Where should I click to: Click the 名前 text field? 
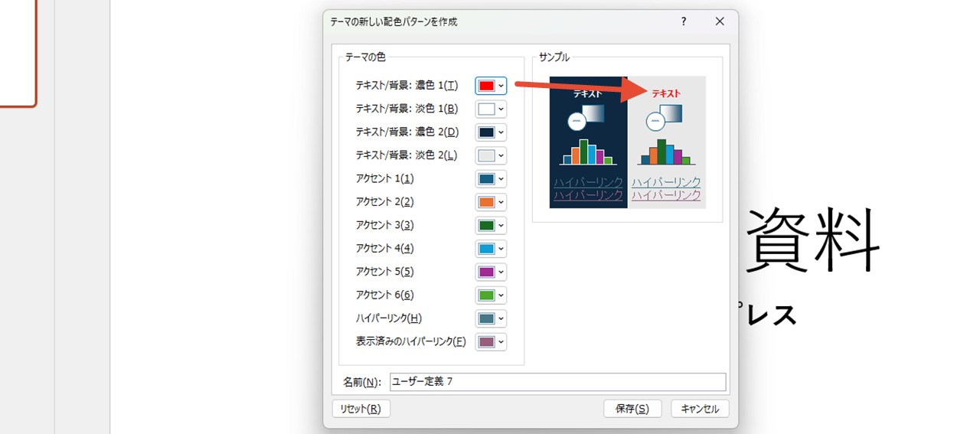(x=557, y=382)
